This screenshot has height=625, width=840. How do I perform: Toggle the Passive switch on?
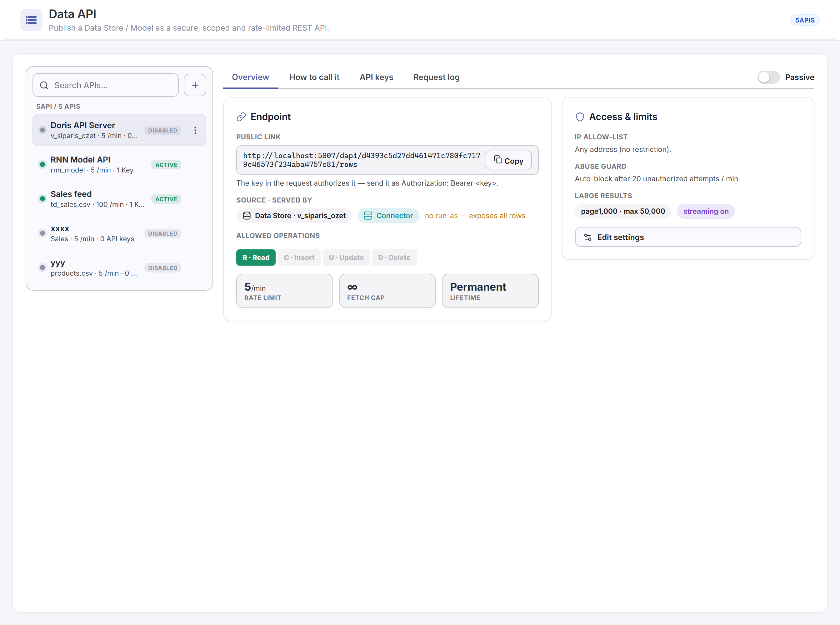click(x=768, y=77)
